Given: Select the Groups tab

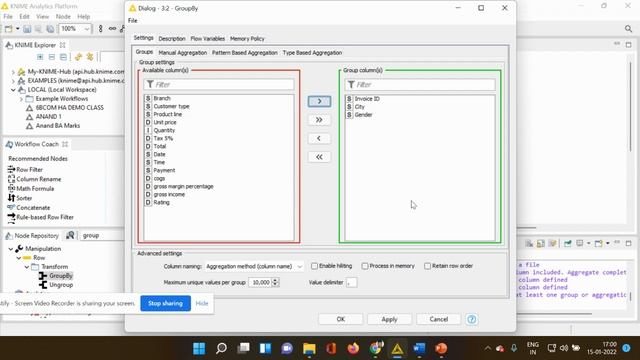Looking at the screenshot, I should (x=144, y=52).
